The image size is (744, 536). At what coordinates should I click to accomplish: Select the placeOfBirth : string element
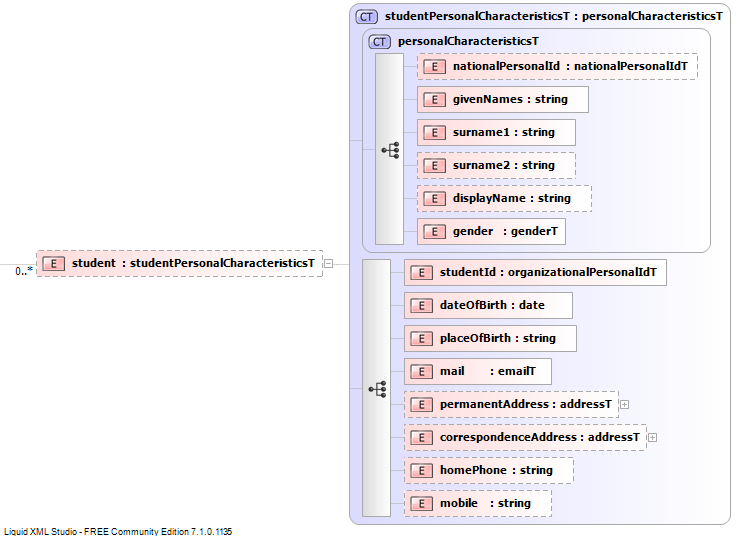(490, 339)
